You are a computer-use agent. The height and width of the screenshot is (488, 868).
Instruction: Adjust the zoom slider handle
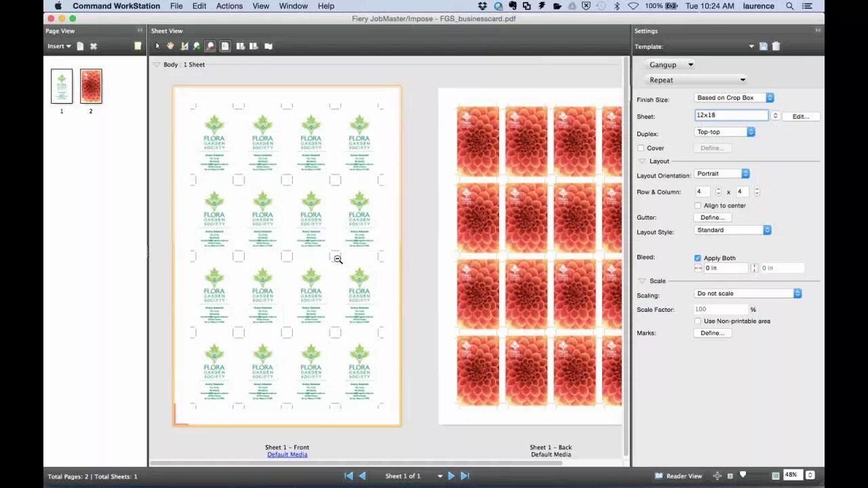tap(743, 474)
